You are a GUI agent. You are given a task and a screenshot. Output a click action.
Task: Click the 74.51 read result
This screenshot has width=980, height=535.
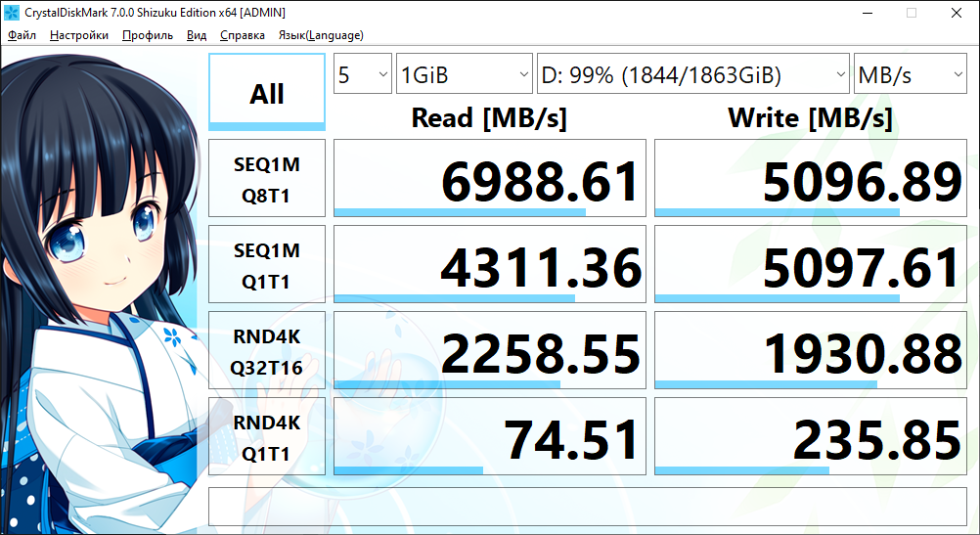(x=490, y=436)
